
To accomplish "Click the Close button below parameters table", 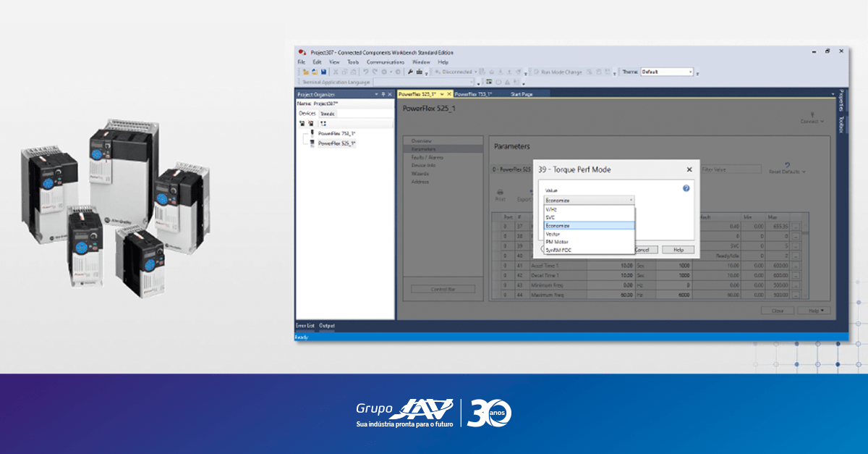I will (777, 311).
